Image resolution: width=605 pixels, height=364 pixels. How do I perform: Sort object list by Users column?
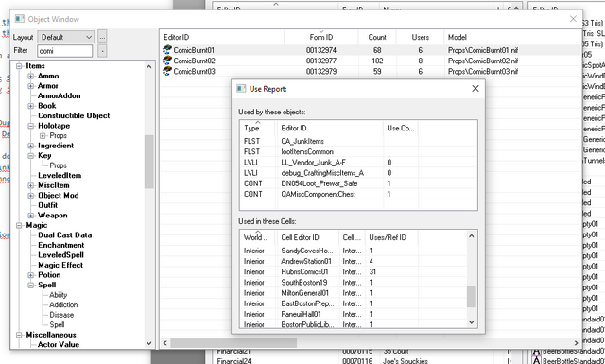(420, 37)
